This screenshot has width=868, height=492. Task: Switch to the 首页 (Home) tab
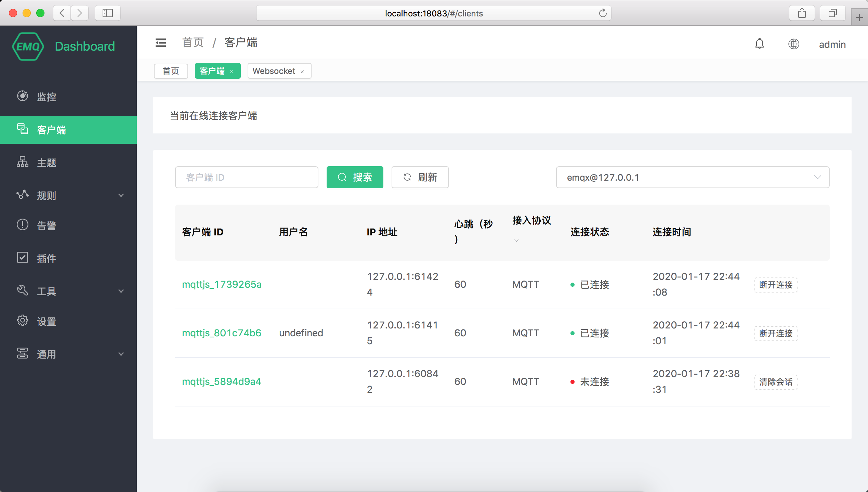pos(171,71)
